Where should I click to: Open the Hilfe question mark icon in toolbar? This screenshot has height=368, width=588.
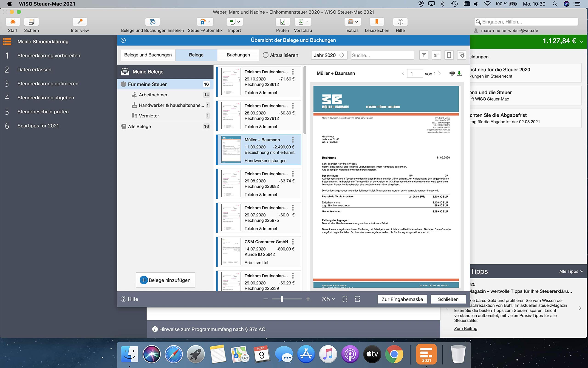400,22
